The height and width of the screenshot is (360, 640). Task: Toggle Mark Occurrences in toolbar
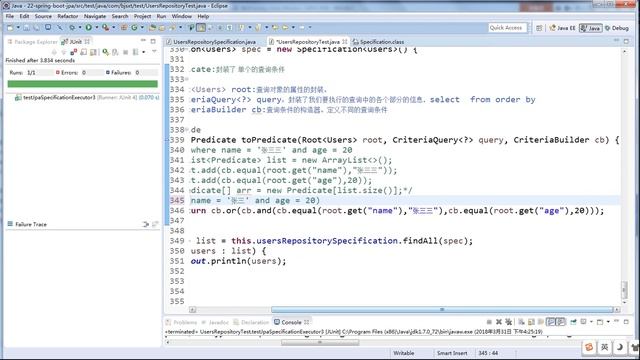[201, 27]
